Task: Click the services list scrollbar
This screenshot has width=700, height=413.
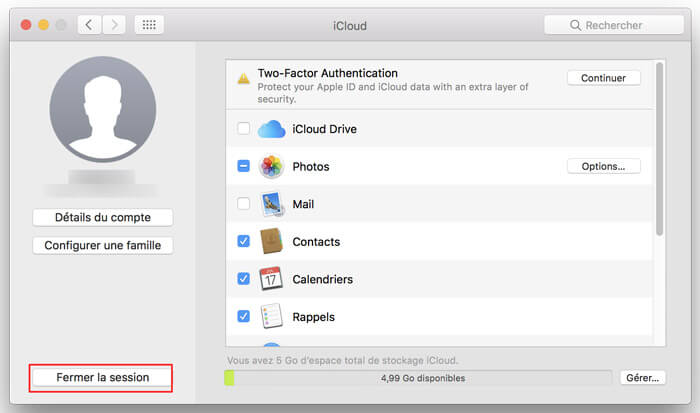Action: pyautogui.click(x=659, y=149)
